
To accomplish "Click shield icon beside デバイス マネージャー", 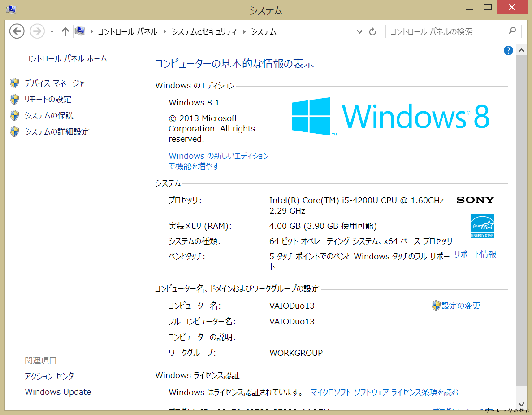I will coord(14,83).
